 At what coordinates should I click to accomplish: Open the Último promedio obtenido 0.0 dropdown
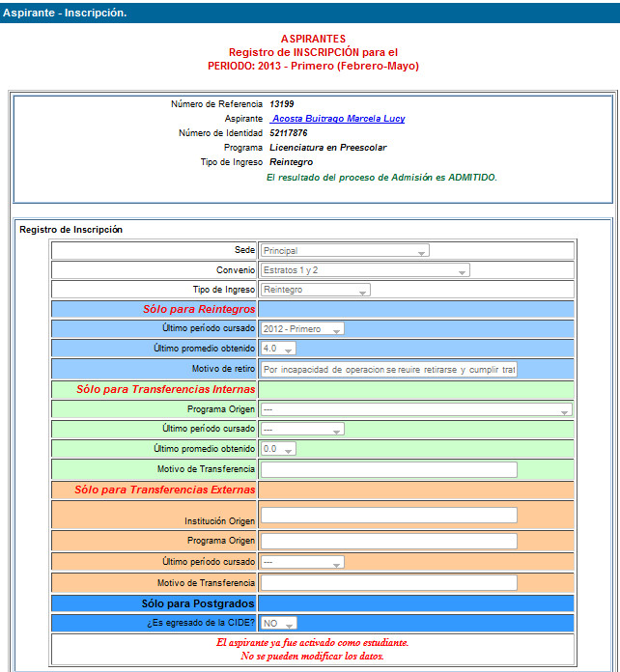(x=278, y=449)
